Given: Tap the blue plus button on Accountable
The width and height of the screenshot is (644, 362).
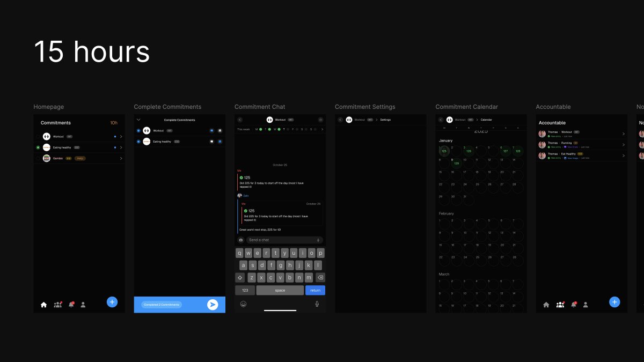Looking at the screenshot, I should click(614, 302).
